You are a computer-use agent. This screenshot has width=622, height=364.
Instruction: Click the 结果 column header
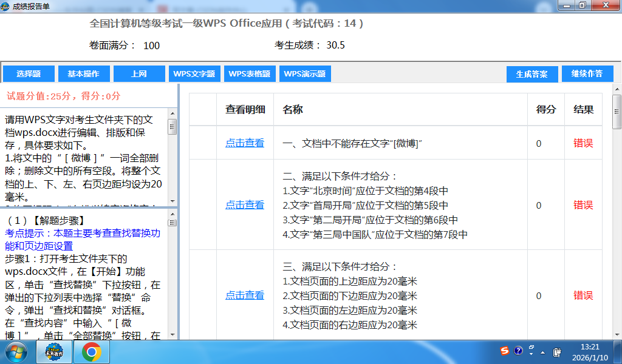click(x=583, y=110)
